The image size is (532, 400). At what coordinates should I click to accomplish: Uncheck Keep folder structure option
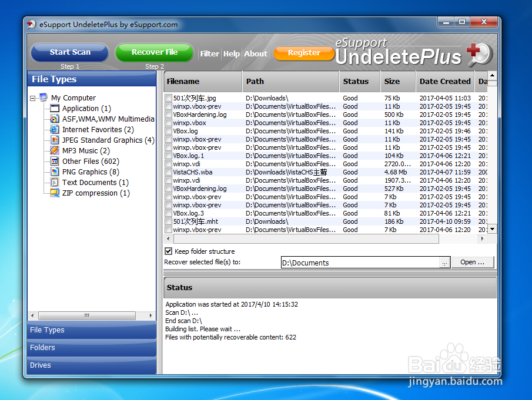168,251
